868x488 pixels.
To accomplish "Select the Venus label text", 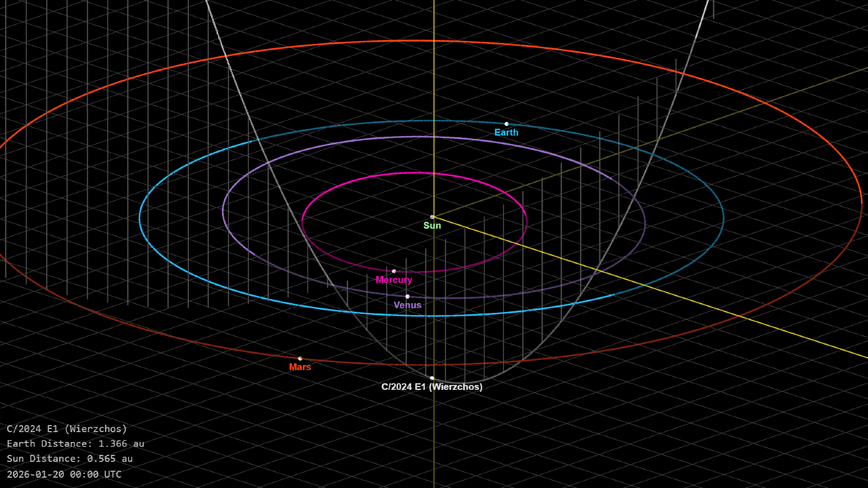I will coord(407,305).
